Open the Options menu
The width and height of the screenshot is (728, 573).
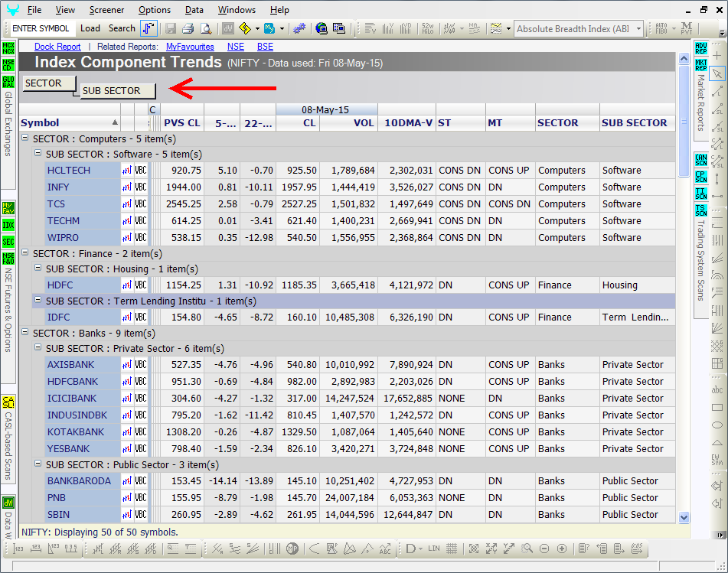coord(155,10)
